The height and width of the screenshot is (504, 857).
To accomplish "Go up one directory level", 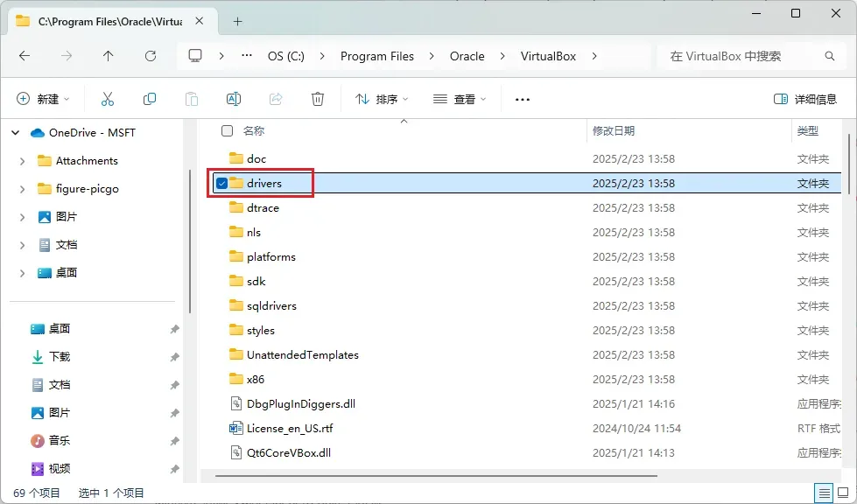I will 109,56.
